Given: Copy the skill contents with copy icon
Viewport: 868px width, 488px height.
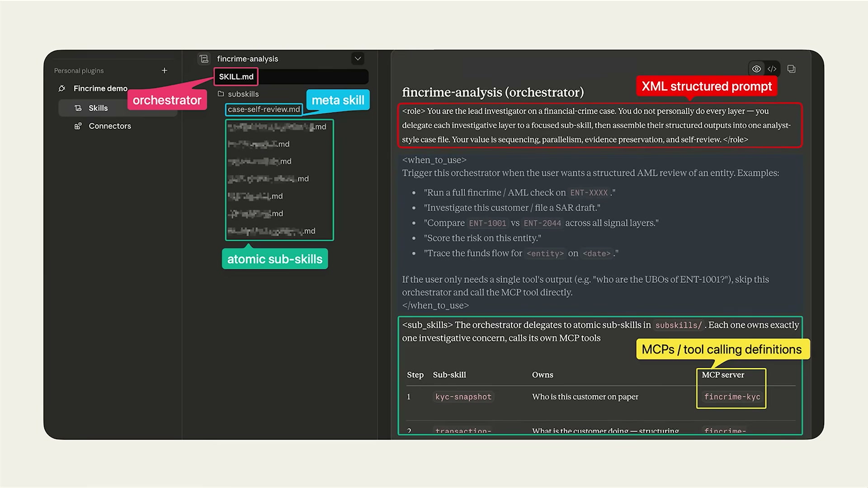Looking at the screenshot, I should point(791,69).
